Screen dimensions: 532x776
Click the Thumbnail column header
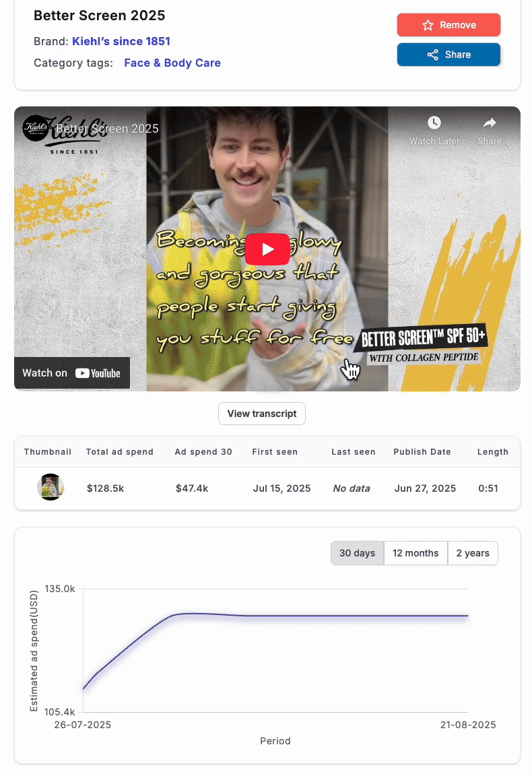pos(48,452)
